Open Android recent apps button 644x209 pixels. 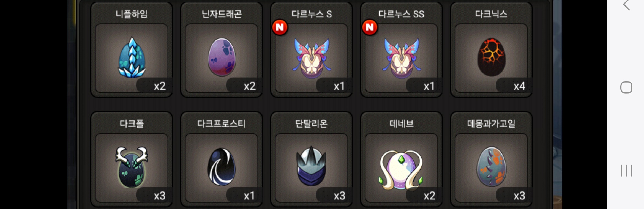(x=626, y=170)
